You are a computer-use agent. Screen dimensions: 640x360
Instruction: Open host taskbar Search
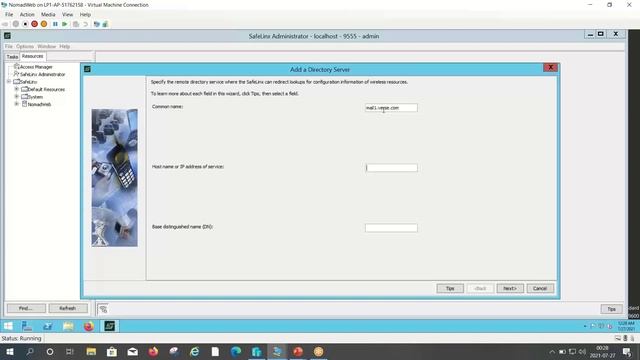pos(30,351)
